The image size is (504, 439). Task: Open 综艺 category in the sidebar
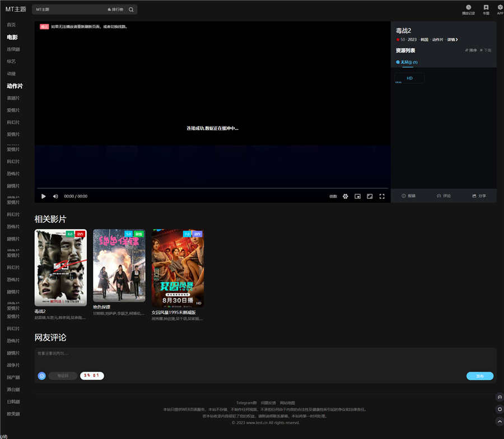[x=11, y=62]
